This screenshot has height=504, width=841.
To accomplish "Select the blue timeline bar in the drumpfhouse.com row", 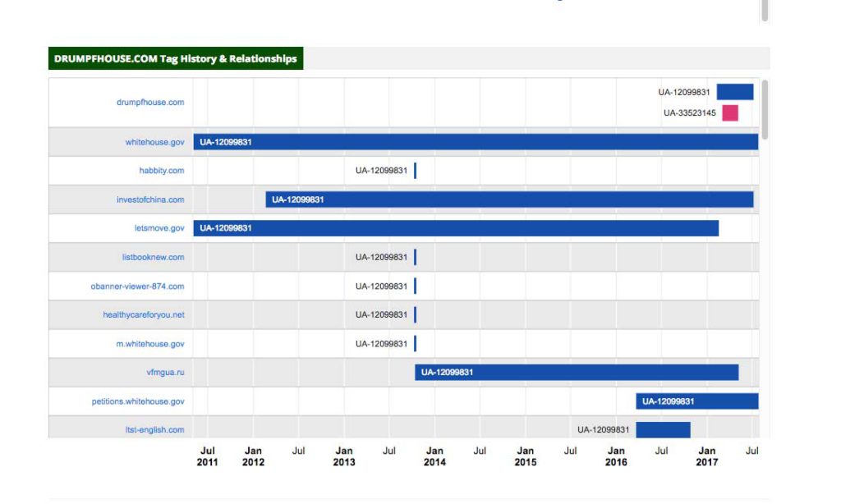I will [735, 92].
